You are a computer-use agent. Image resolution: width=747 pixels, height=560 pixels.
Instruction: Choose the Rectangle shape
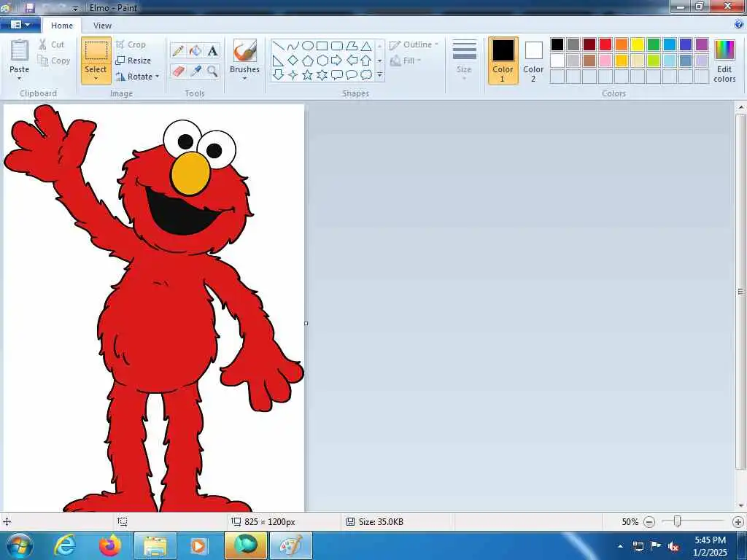pos(322,46)
